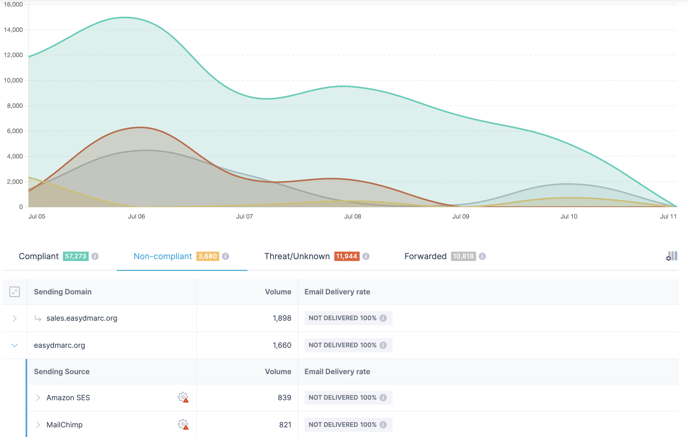Screen dimensions: 688x437
Task: Click info icon next to Non-compliant count
Action: coord(226,257)
